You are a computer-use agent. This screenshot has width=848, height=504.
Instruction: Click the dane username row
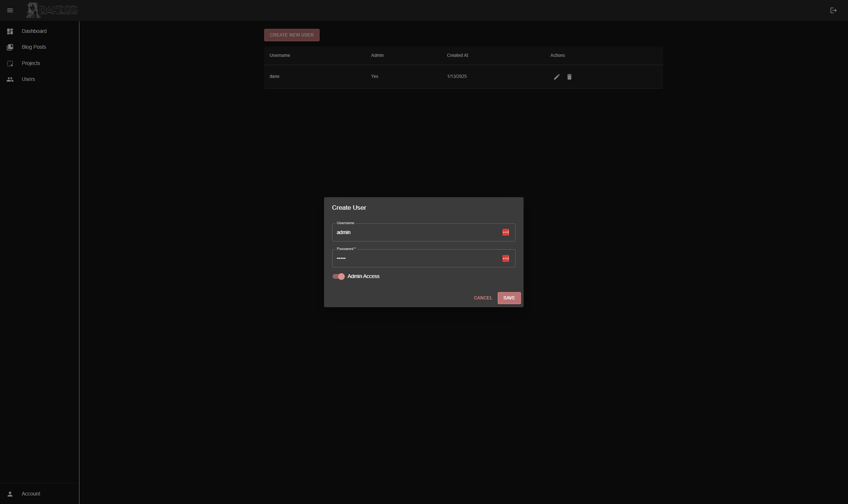(x=275, y=76)
